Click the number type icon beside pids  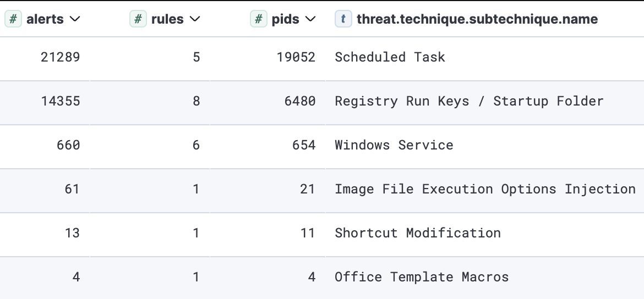258,19
